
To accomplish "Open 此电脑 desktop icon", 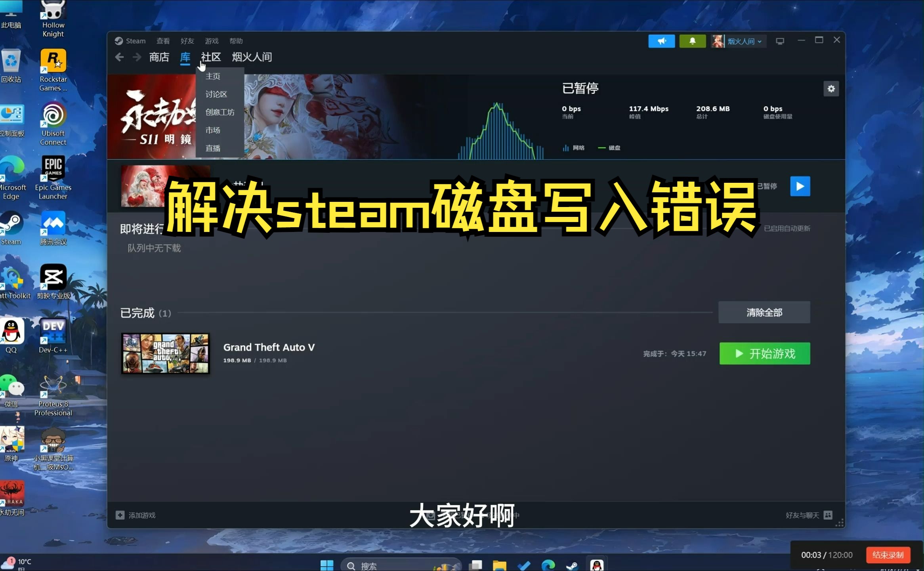I will [11, 14].
